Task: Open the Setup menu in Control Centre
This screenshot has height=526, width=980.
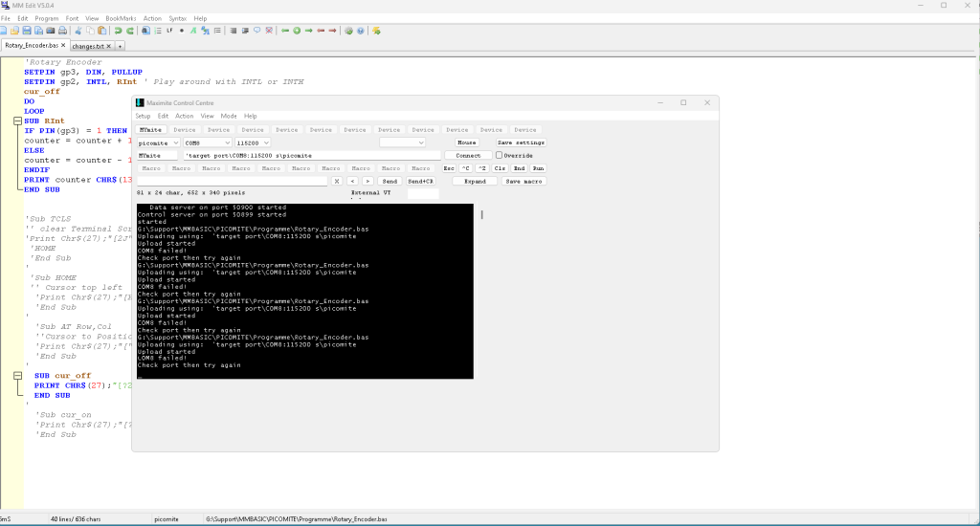Action: (x=142, y=116)
